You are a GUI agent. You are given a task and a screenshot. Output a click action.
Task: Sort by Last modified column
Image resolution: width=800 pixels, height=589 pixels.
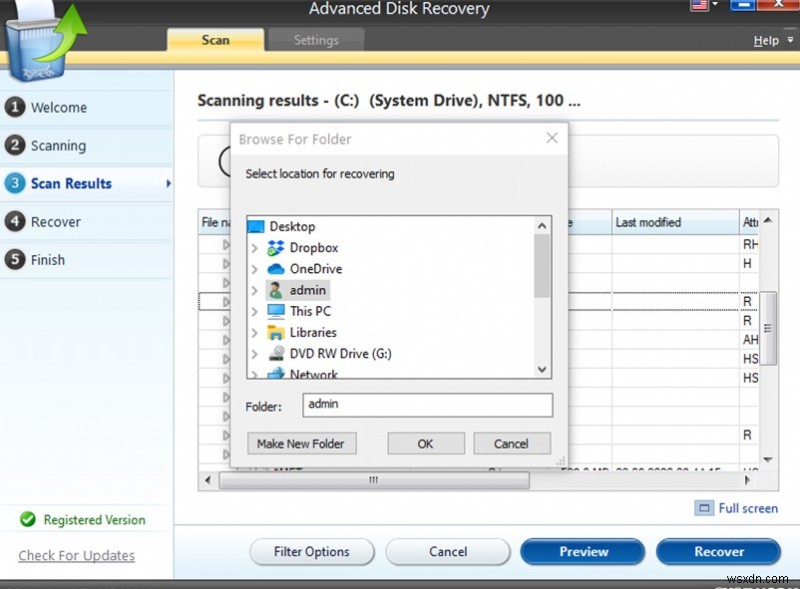675,223
